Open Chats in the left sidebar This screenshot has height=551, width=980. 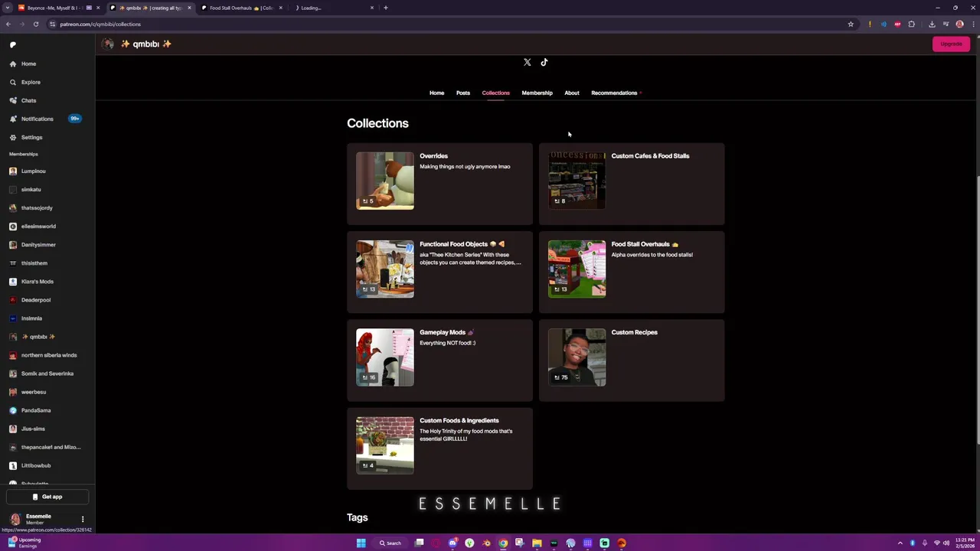pyautogui.click(x=28, y=100)
